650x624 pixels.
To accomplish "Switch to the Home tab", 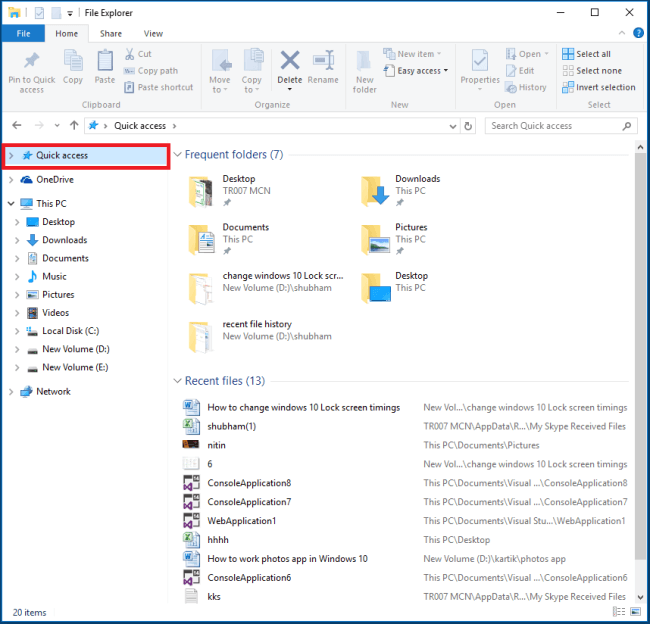I will coord(67,34).
